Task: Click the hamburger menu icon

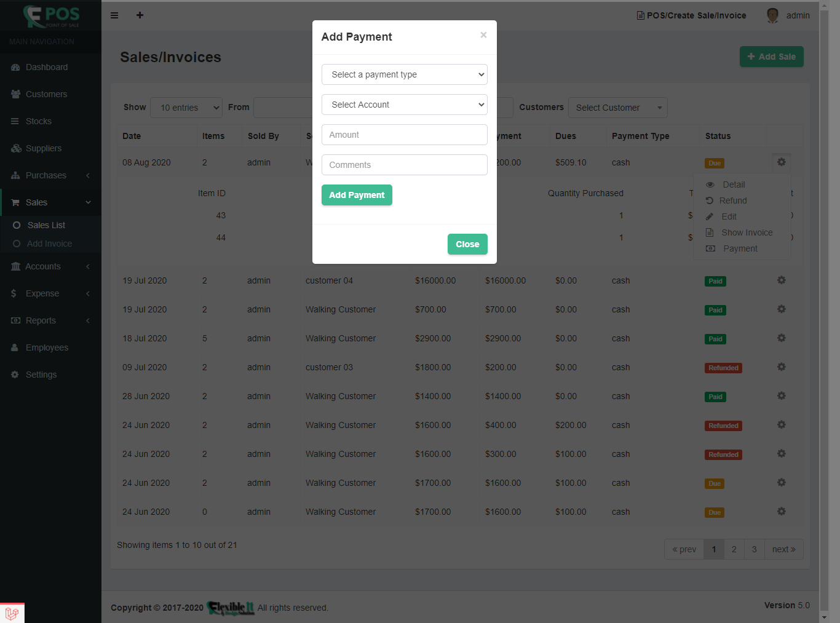Action: pos(114,15)
